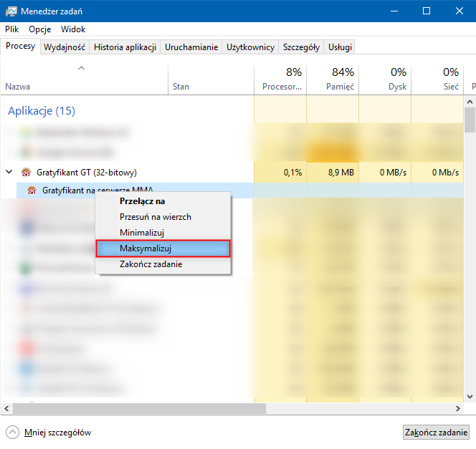Sort by Sieć usage column
Viewport: 476px width, 449px height.
[x=437, y=79]
